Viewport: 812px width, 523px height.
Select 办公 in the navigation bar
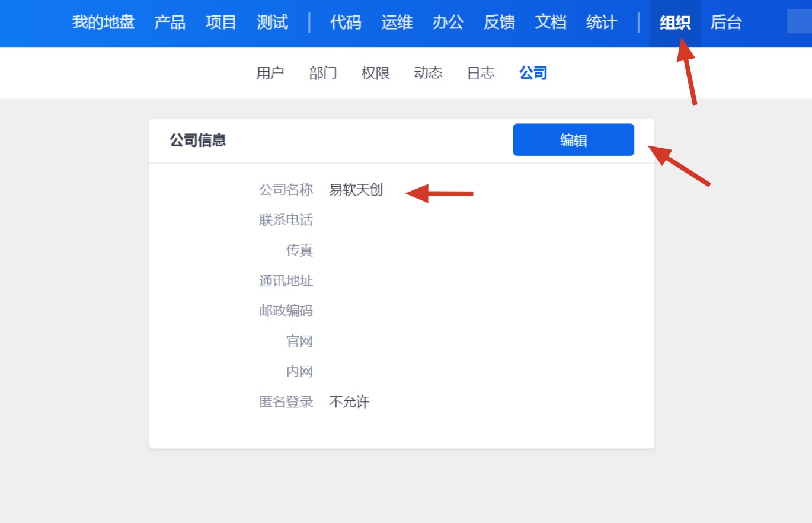[x=448, y=23]
